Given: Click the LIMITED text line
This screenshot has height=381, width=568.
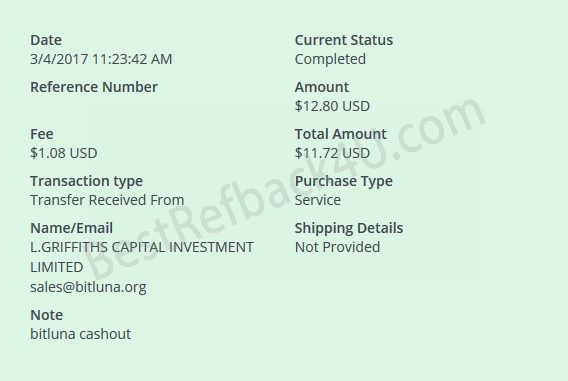Looking at the screenshot, I should [57, 267].
